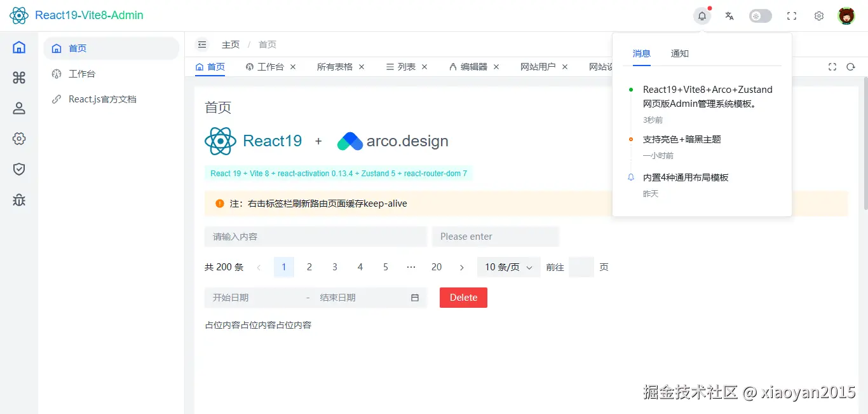Select 通知 tab in notification popup

click(x=680, y=53)
